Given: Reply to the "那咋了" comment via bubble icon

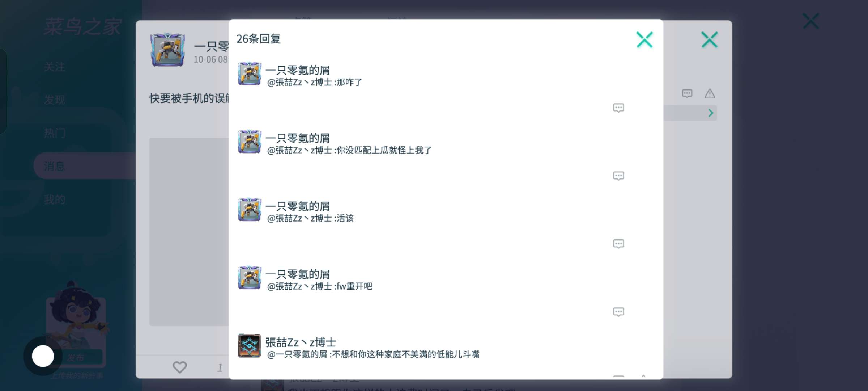Looking at the screenshot, I should tap(618, 108).
